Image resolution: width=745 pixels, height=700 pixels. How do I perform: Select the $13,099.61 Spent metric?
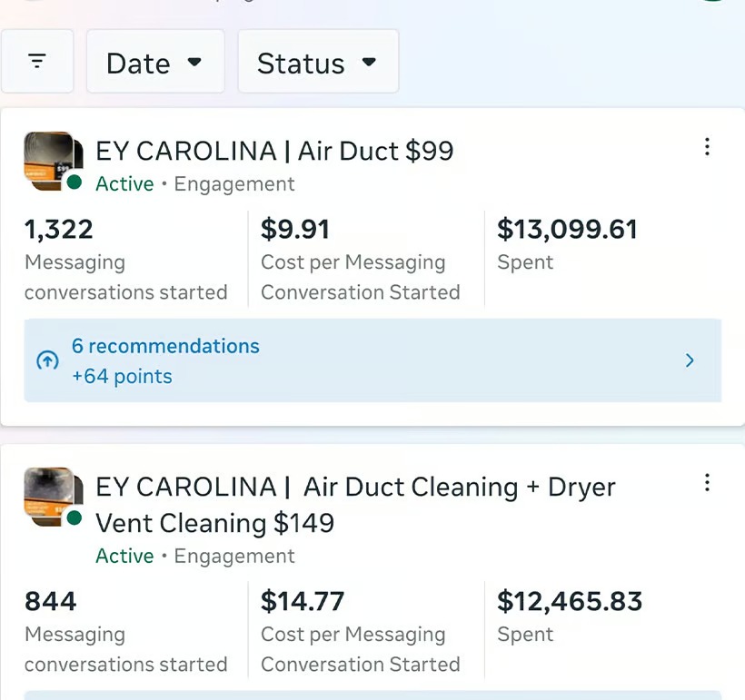tap(567, 230)
